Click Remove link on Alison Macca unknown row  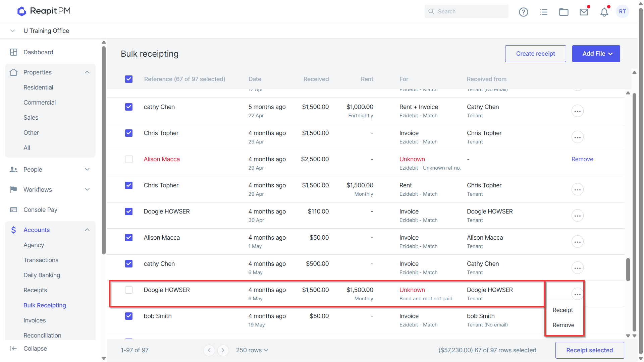582,159
